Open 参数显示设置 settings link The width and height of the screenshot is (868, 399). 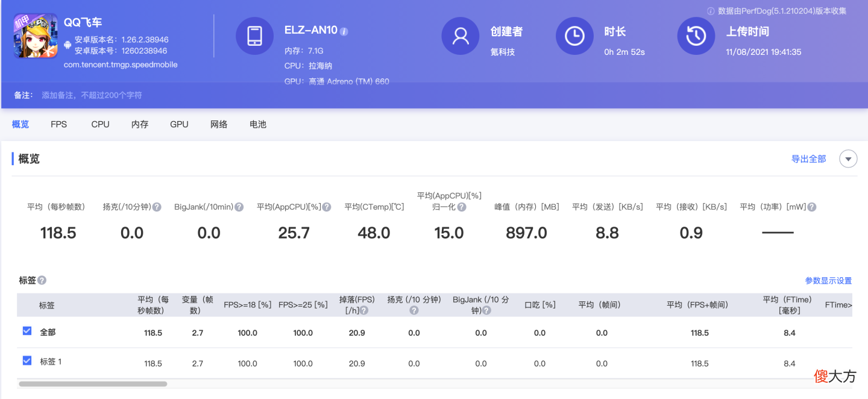pos(829,281)
